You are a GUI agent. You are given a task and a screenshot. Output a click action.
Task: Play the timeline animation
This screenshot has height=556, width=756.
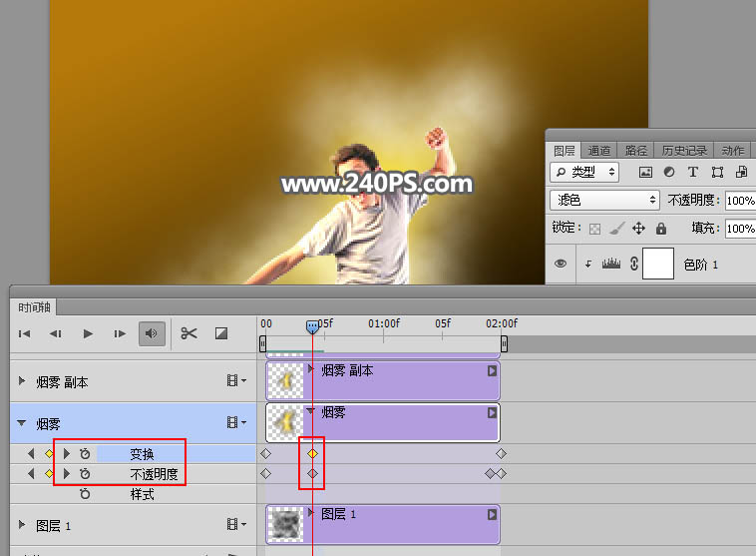pyautogui.click(x=88, y=333)
